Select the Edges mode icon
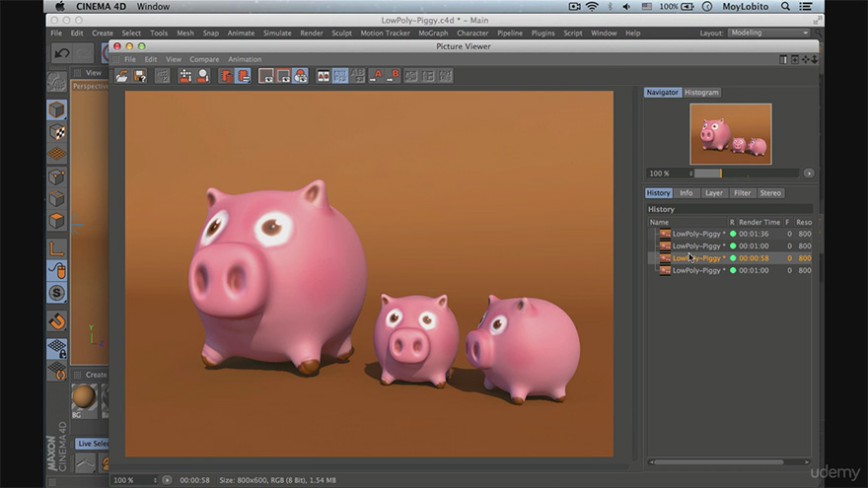Image resolution: width=868 pixels, height=488 pixels. tap(57, 198)
